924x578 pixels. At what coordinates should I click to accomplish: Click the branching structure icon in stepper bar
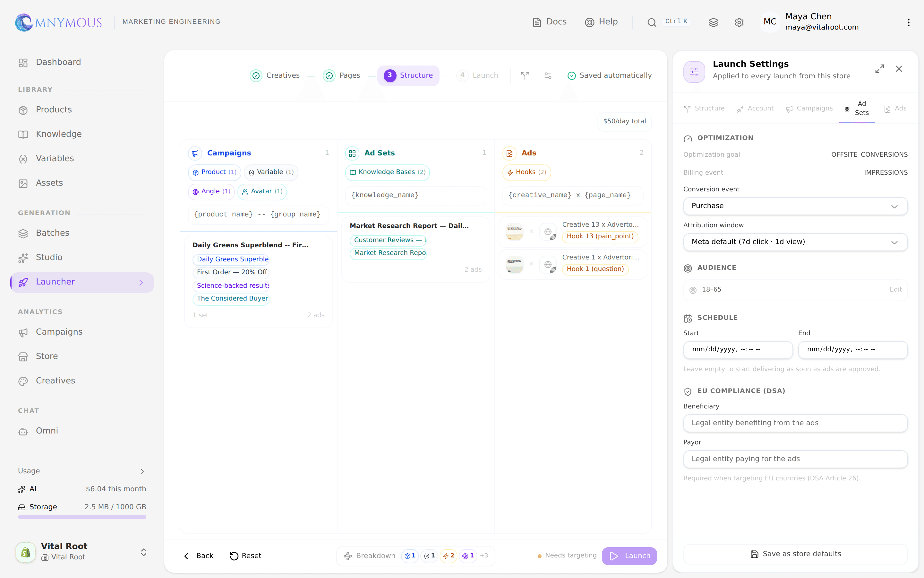click(525, 75)
